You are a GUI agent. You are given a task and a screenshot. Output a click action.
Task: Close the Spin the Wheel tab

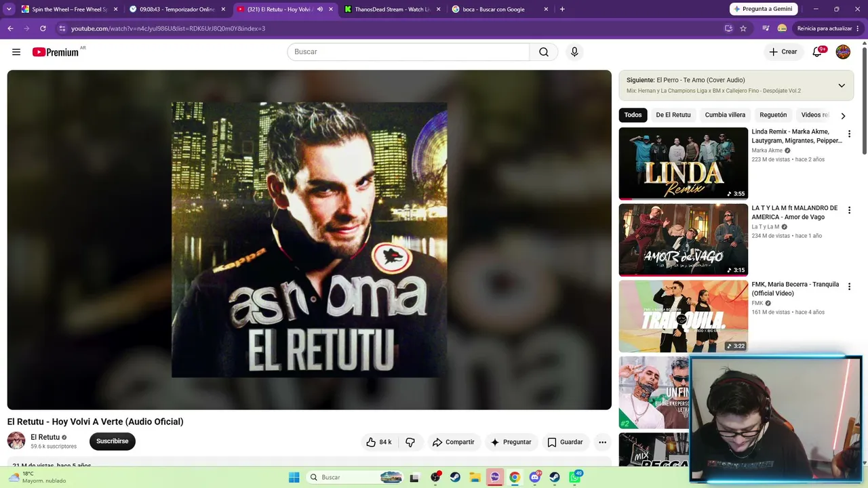point(115,9)
